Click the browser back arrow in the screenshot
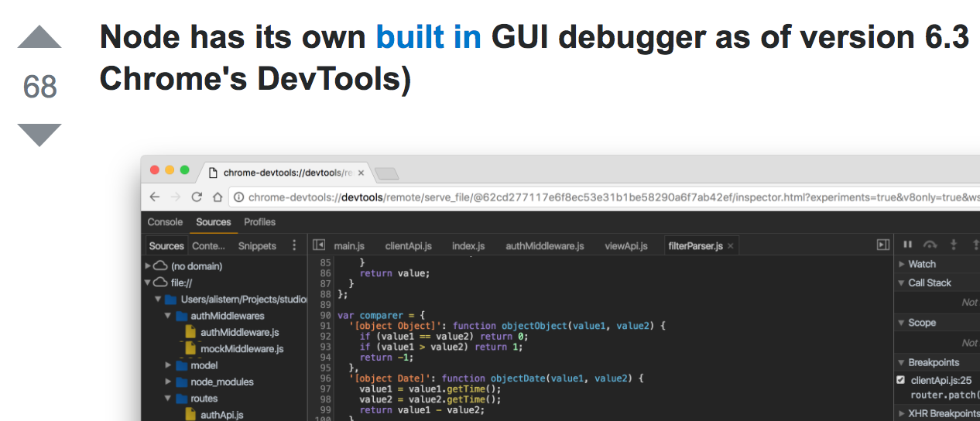 [155, 197]
